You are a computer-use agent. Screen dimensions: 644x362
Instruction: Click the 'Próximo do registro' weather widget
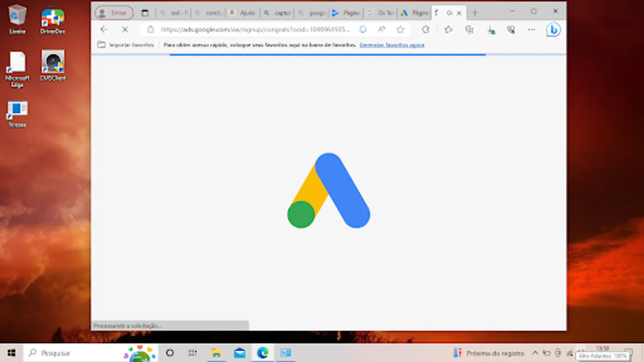(x=489, y=353)
